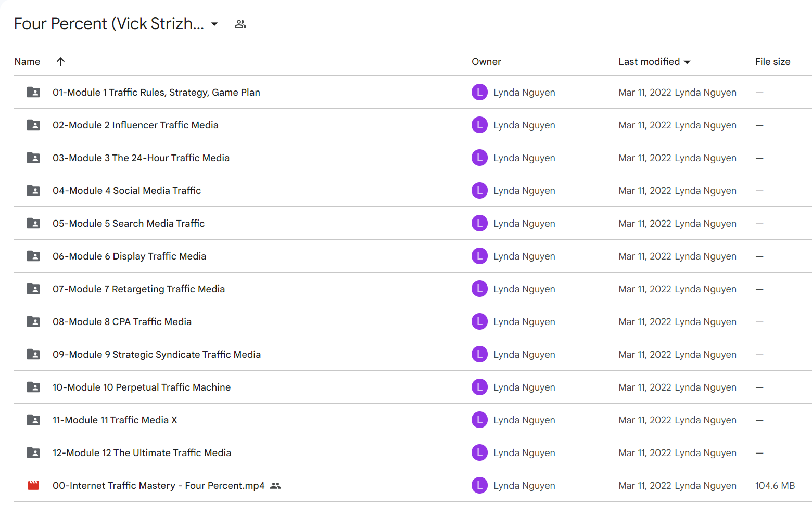Viewport: 812px width, 518px height.
Task: Click the Owner column header
Action: (486, 61)
